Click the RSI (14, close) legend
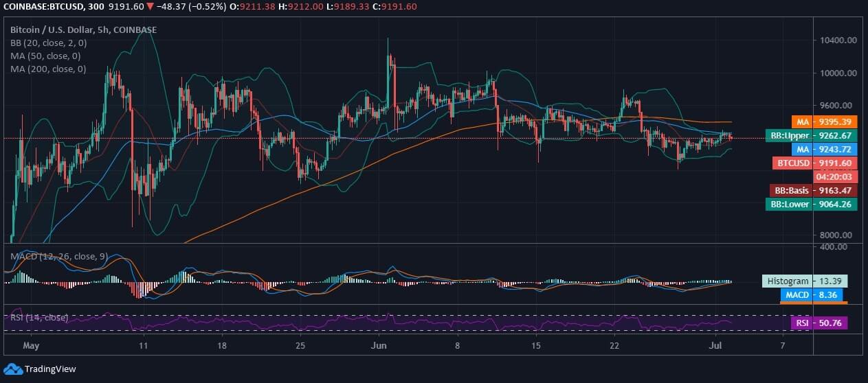Image resolution: width=868 pixels, height=383 pixels. point(38,317)
